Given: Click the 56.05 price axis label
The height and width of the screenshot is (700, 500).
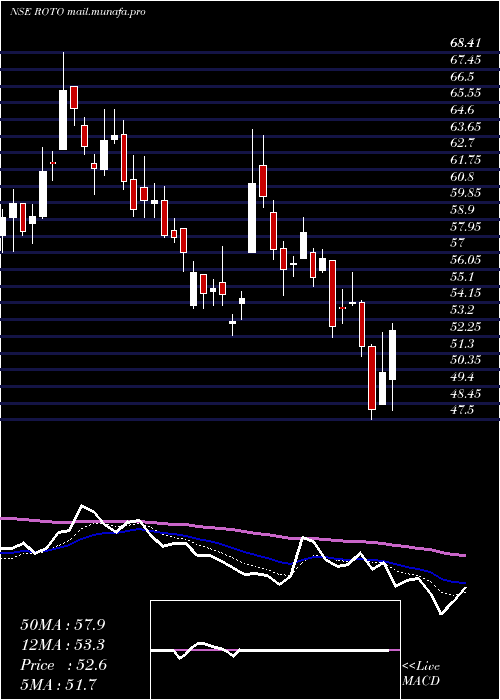Looking at the screenshot, I should click(466, 260).
